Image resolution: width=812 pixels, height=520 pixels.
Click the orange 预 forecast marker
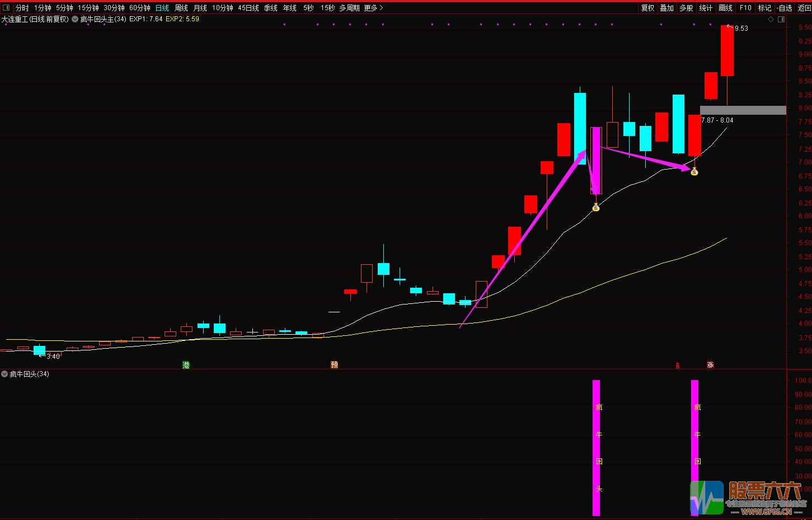click(334, 365)
